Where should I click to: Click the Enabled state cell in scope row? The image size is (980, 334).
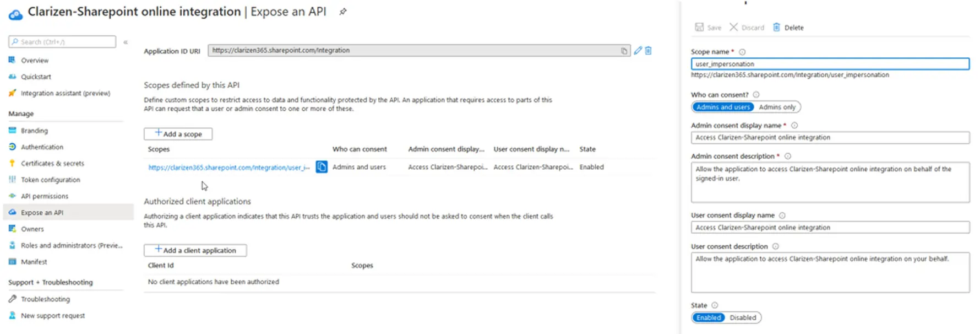591,167
